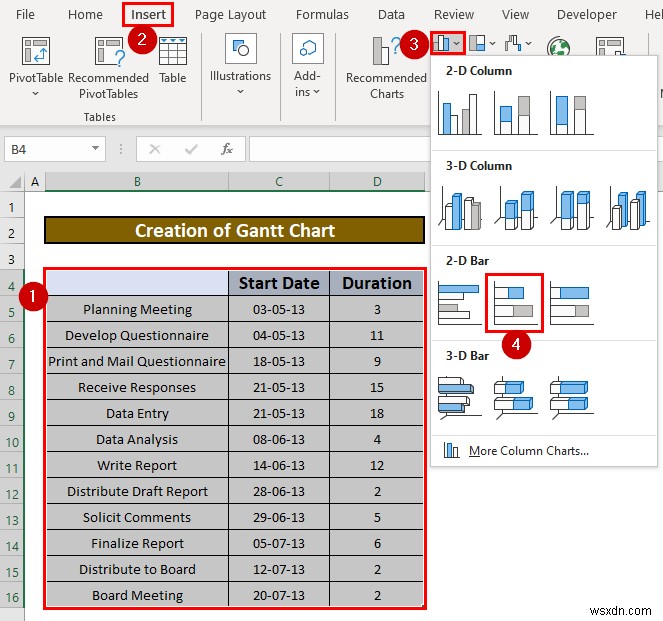Click the 'Write Report' cell
The image size is (663, 621).
pyautogui.click(x=137, y=465)
